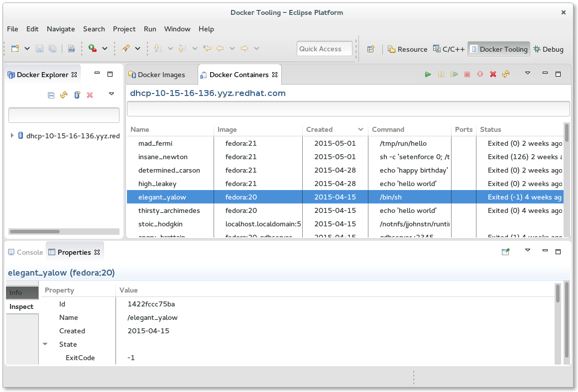
Task: Select the stoic_hodgkin container row
Action: [x=345, y=224]
